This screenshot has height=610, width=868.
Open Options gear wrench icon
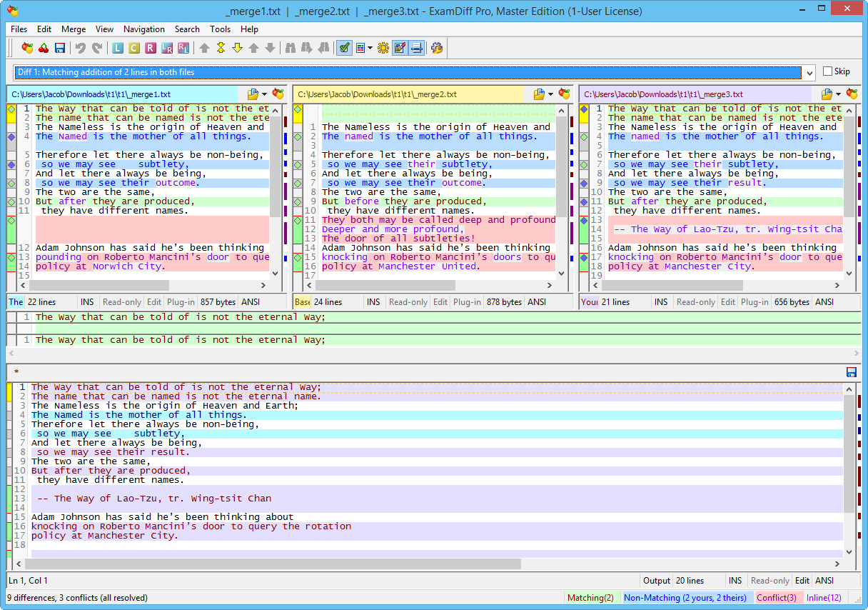pyautogui.click(x=437, y=48)
